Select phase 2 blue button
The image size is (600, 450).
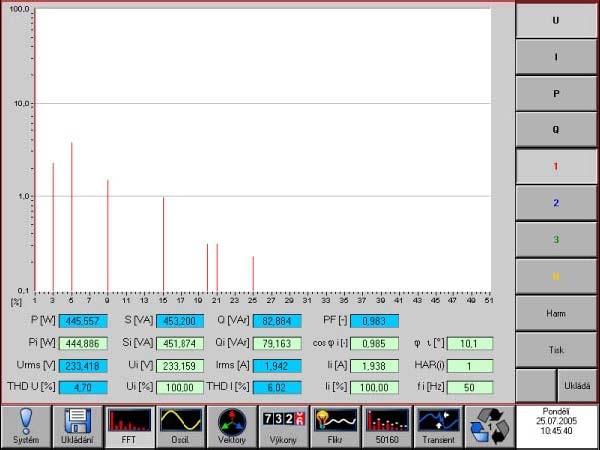point(556,203)
